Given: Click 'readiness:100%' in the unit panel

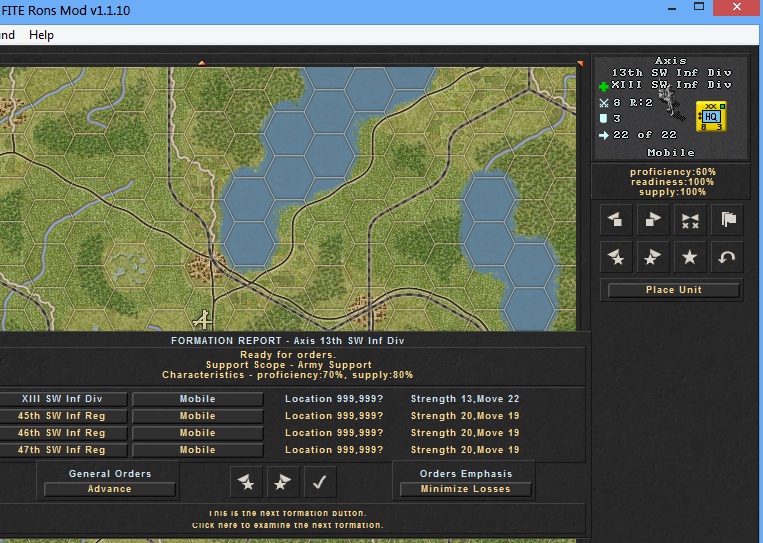Looking at the screenshot, I should (672, 182).
